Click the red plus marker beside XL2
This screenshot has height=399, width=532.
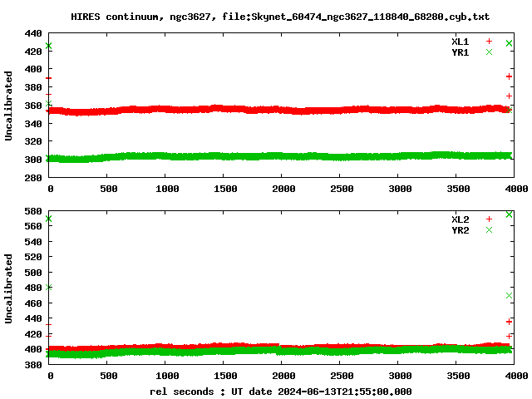point(489,219)
